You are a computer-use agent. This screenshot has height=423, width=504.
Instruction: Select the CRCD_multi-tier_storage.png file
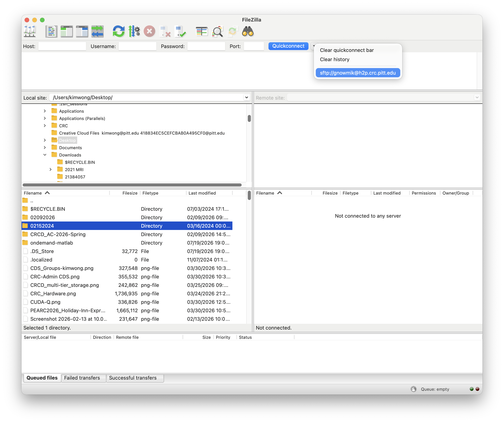click(x=127, y=285)
